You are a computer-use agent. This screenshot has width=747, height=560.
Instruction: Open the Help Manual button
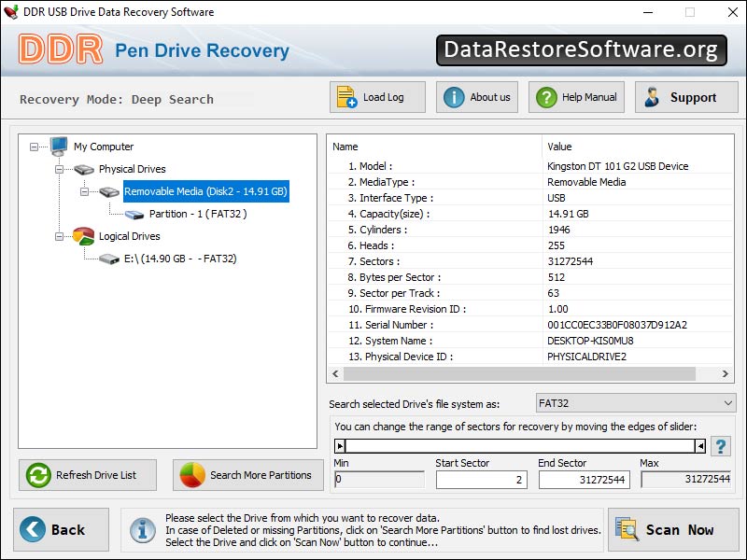click(576, 97)
